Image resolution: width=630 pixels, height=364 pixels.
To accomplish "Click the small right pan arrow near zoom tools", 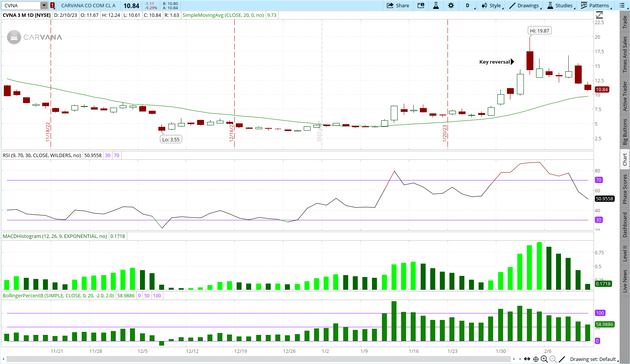I will (x=520, y=359).
